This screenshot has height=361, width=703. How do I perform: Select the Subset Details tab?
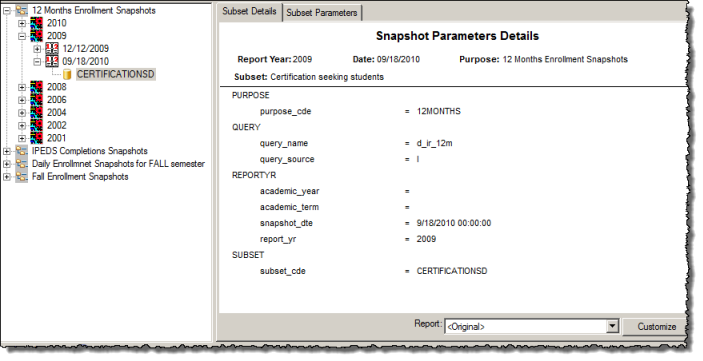249,11
